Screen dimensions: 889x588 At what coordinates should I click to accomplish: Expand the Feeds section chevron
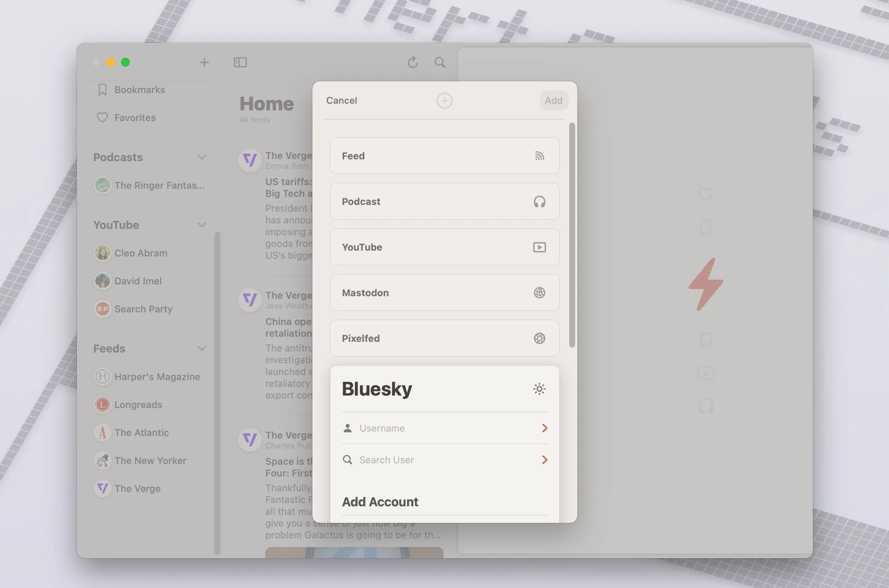[x=202, y=348]
